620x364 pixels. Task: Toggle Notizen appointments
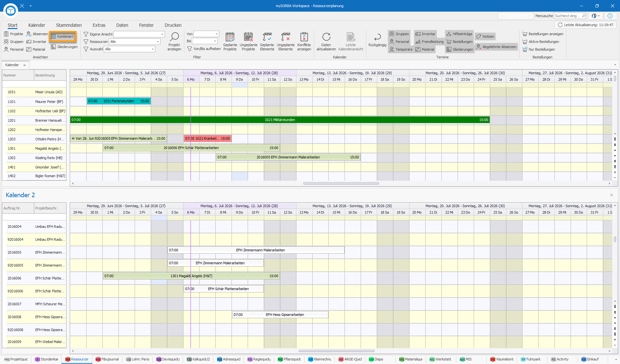click(485, 36)
